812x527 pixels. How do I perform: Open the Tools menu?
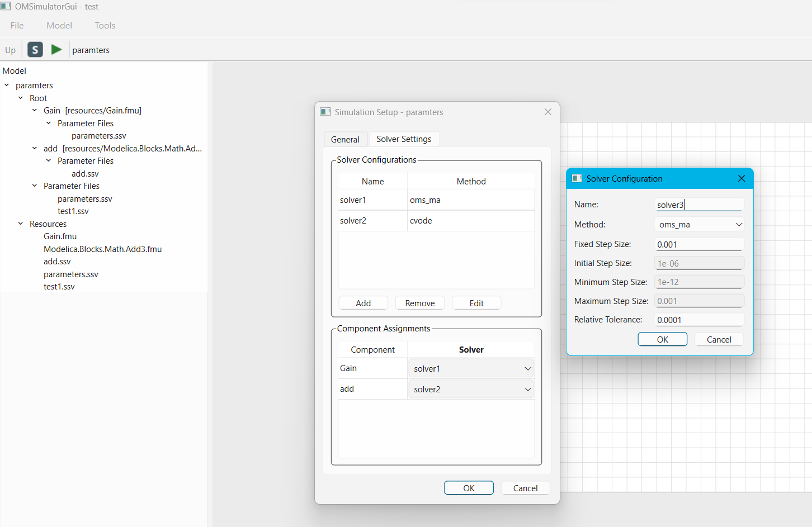(105, 25)
